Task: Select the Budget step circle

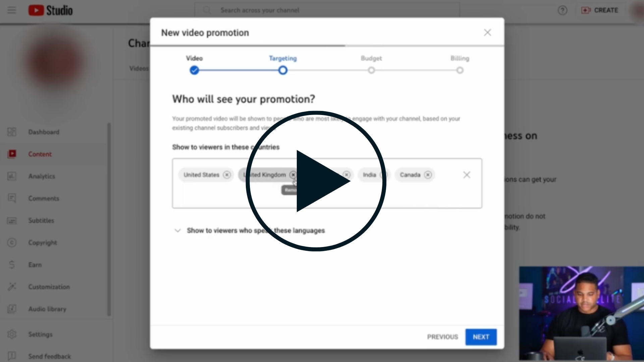Action: (371, 70)
